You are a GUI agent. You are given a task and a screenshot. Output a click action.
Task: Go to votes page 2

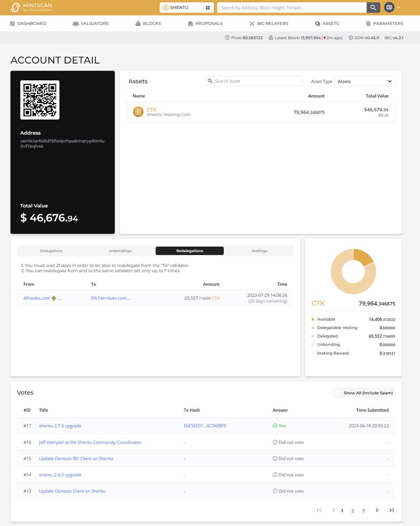353,511
